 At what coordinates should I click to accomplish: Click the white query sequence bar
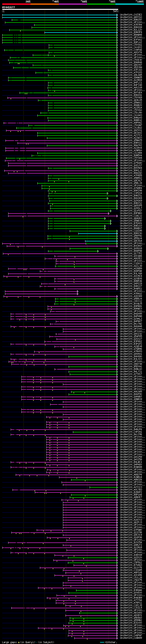click(60, 9)
